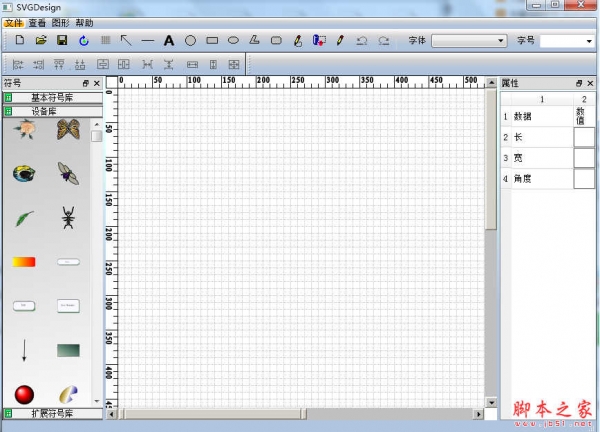
Task: Open the 帮助 menu
Action: pos(84,23)
